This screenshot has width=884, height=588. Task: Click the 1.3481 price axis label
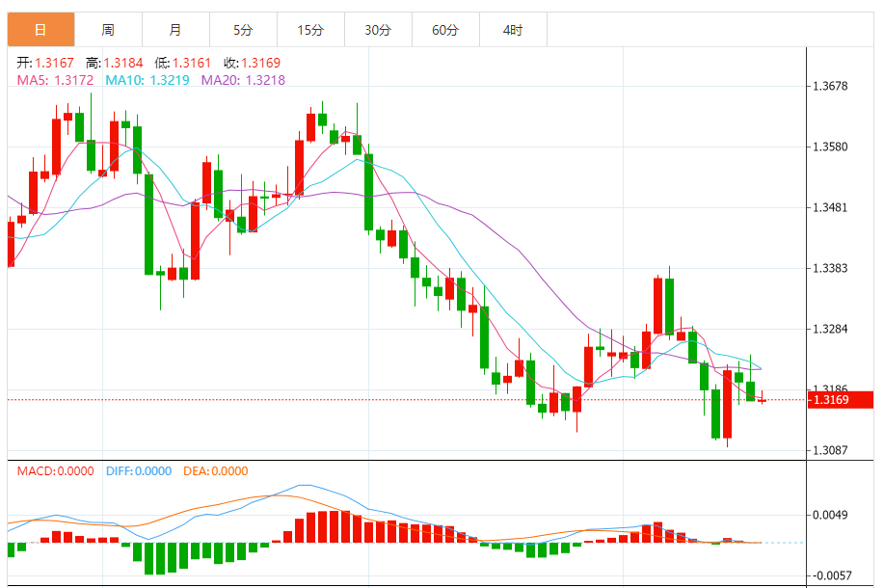click(830, 207)
